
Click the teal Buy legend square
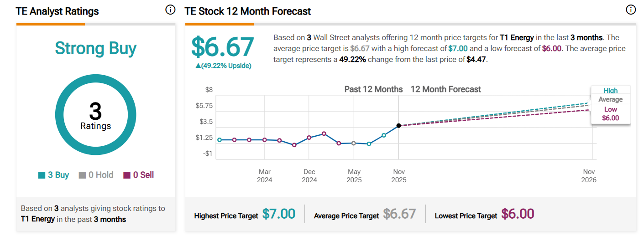point(42,175)
